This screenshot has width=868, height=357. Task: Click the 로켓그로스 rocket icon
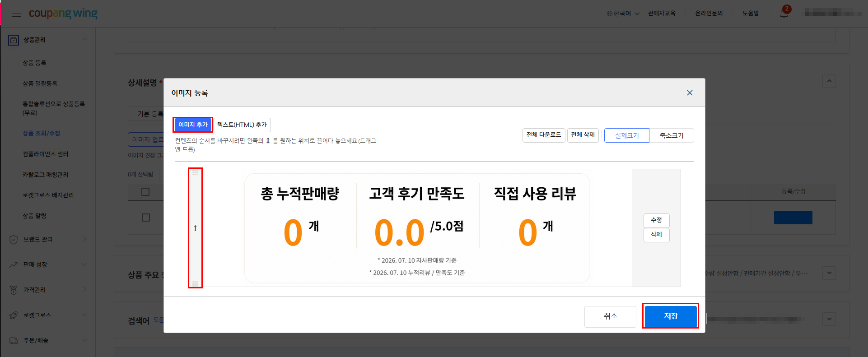click(x=14, y=315)
